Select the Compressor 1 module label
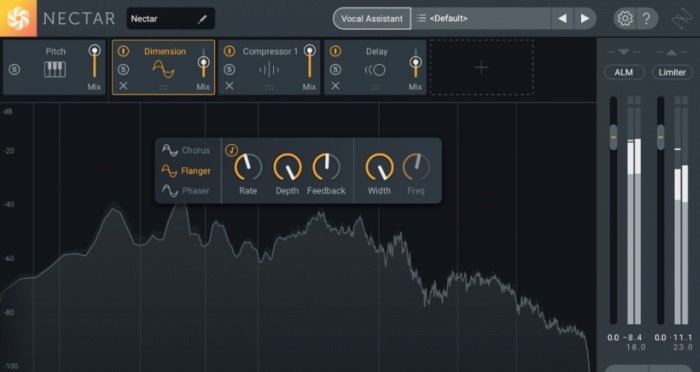The width and height of the screenshot is (700, 372). click(x=270, y=51)
